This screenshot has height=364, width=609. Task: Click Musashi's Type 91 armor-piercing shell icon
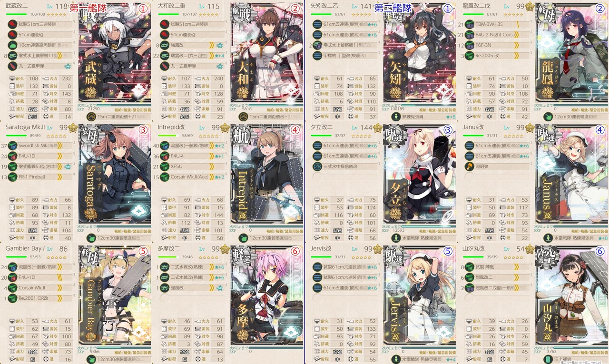click(x=13, y=66)
